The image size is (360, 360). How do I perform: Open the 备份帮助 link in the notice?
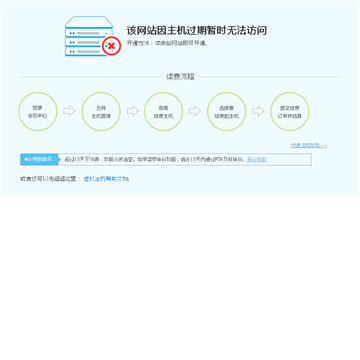(256, 159)
